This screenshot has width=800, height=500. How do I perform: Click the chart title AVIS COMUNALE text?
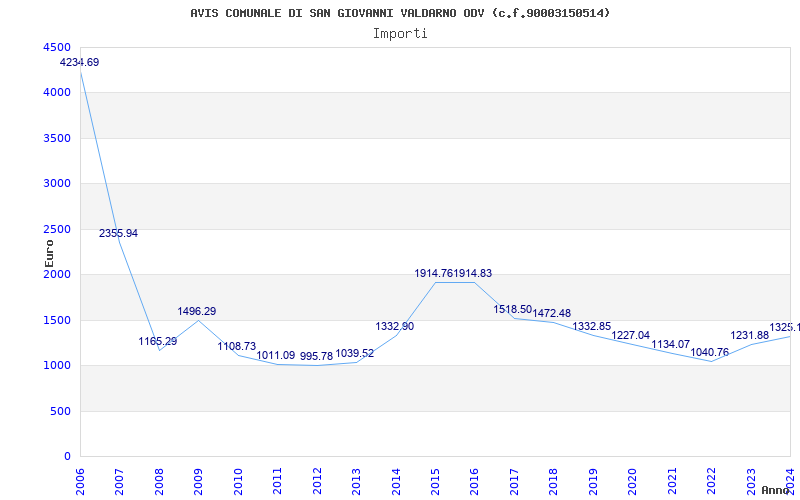coord(400,13)
